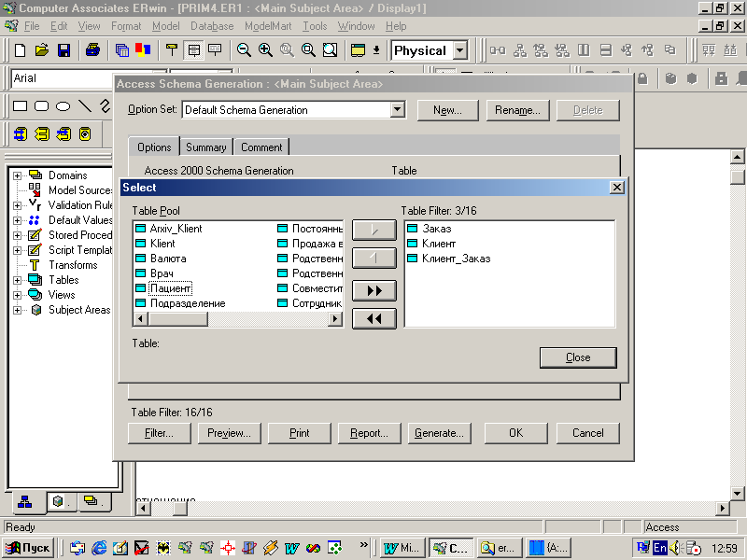
Task: Click the move-all-left double arrow button
Action: 374,318
